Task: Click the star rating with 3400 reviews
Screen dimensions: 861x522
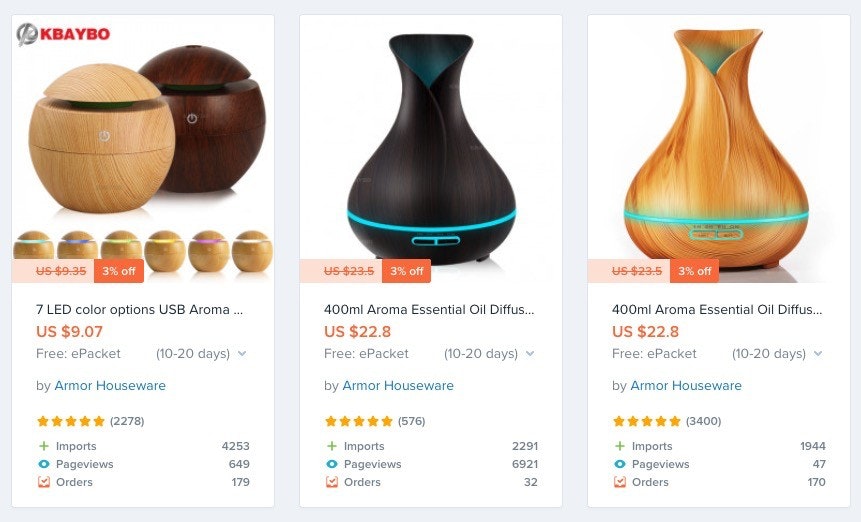Action: pos(647,421)
